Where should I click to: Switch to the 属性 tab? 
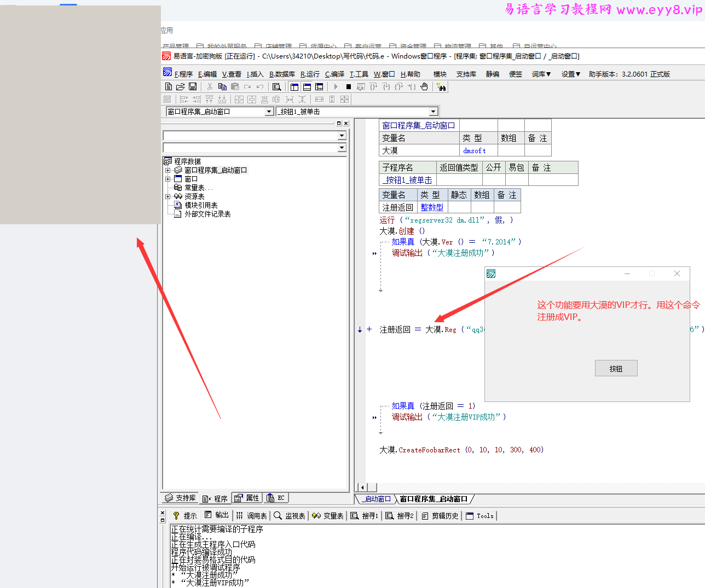(x=247, y=498)
